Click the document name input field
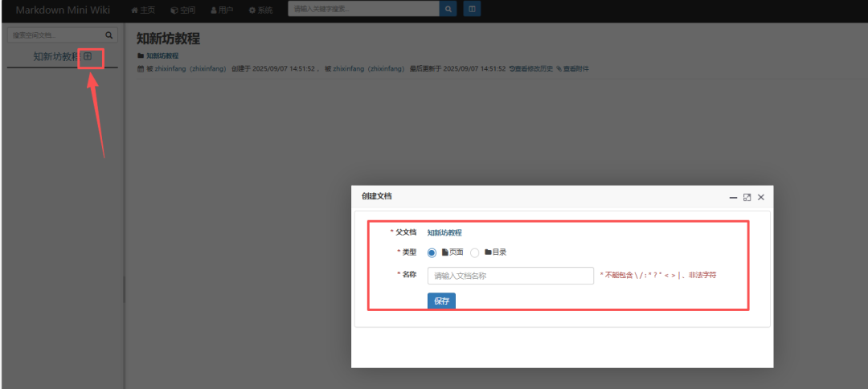The width and height of the screenshot is (868, 389). point(510,276)
